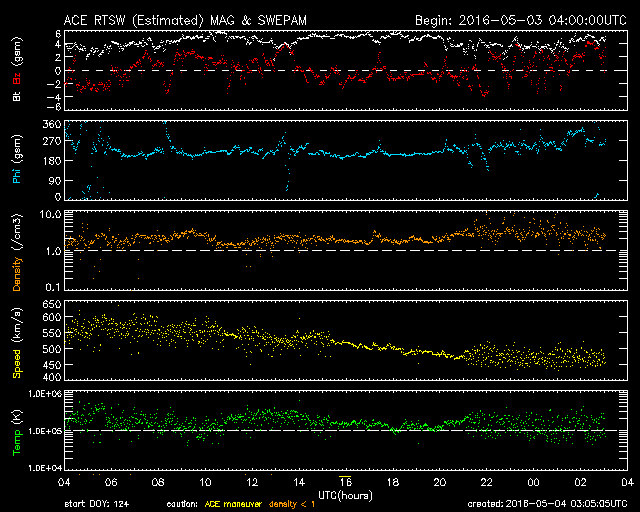The height and width of the screenshot is (512, 640).
Task: Click the start DOY: 124 text
Action: point(97,504)
